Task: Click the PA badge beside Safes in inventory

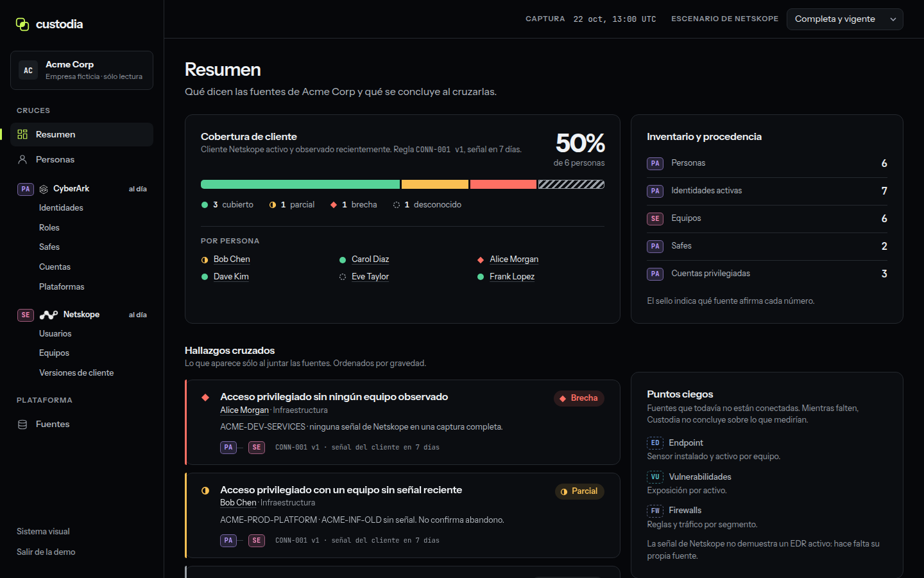Action: [x=655, y=246]
